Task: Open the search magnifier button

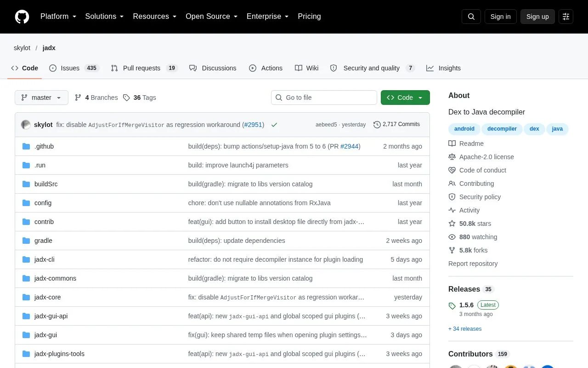Action: pos(471,17)
